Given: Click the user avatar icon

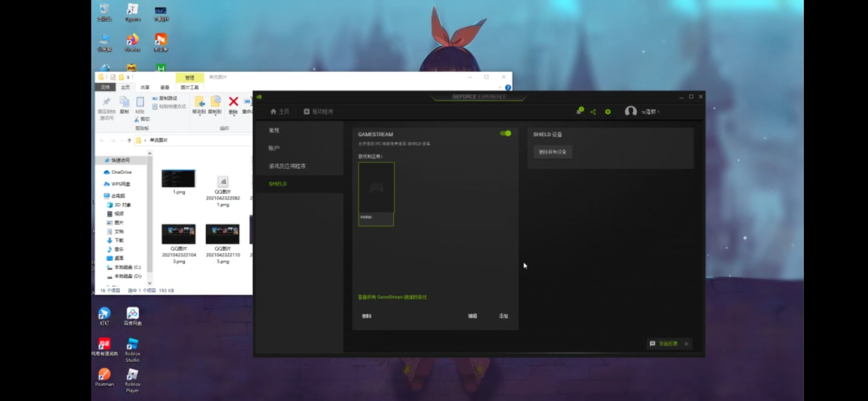Looking at the screenshot, I should point(630,111).
